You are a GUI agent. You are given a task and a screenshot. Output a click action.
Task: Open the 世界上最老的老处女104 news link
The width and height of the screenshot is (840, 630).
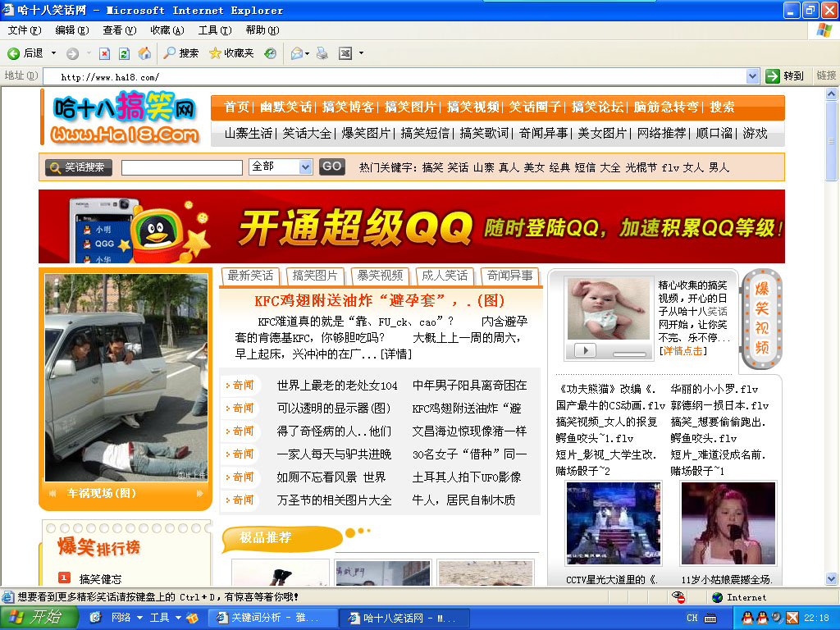337,386
